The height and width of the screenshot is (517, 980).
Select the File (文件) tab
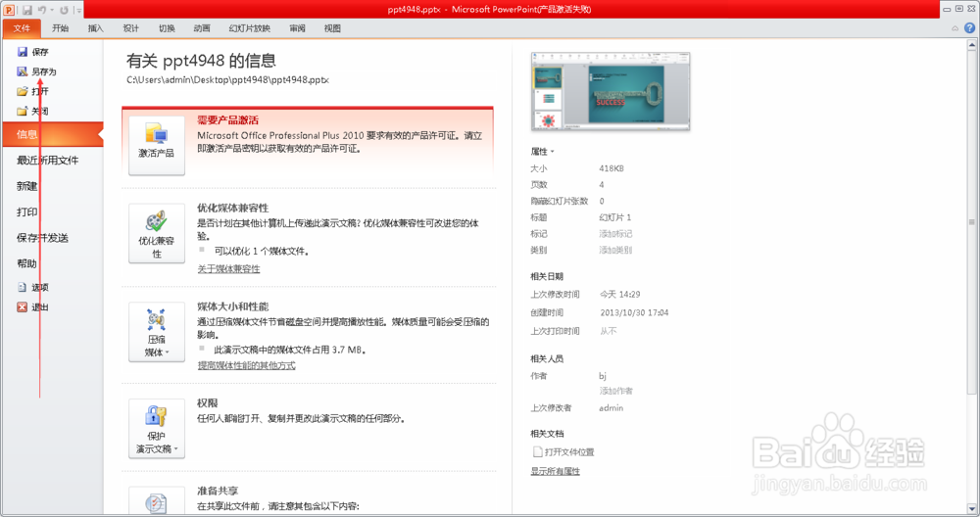22,28
